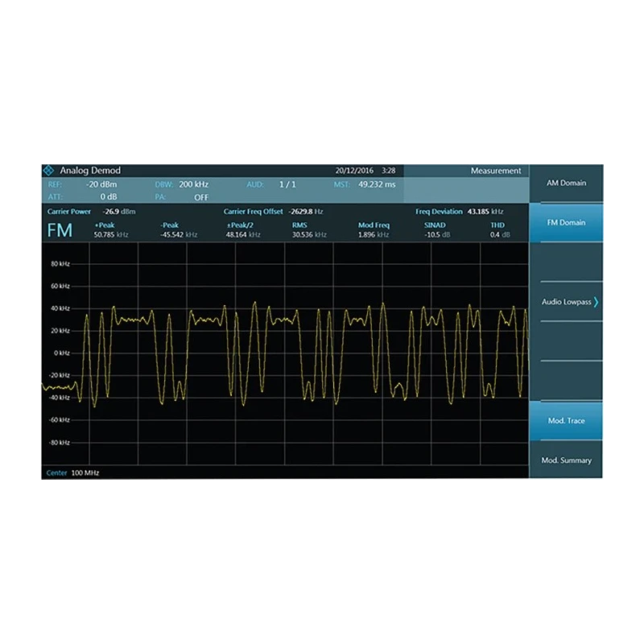Switch to Mod. Summary view
The image size is (644, 644).
pos(566,460)
